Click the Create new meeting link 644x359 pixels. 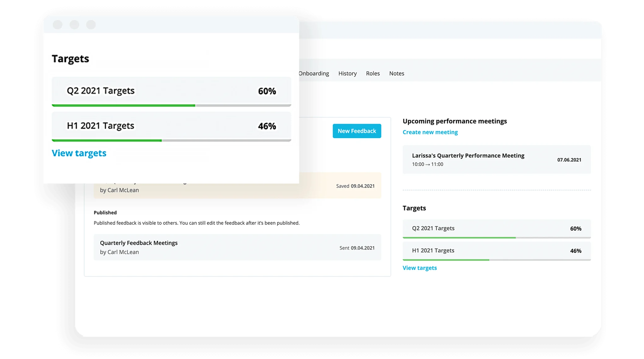(x=430, y=132)
